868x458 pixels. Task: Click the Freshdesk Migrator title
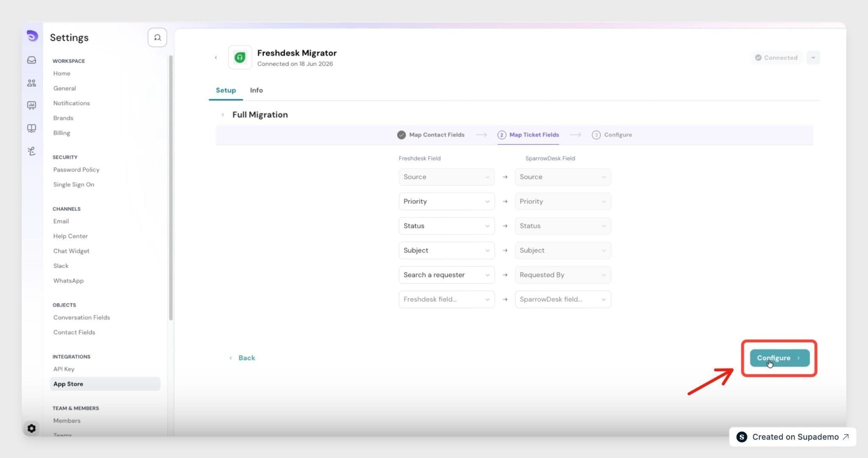(297, 53)
